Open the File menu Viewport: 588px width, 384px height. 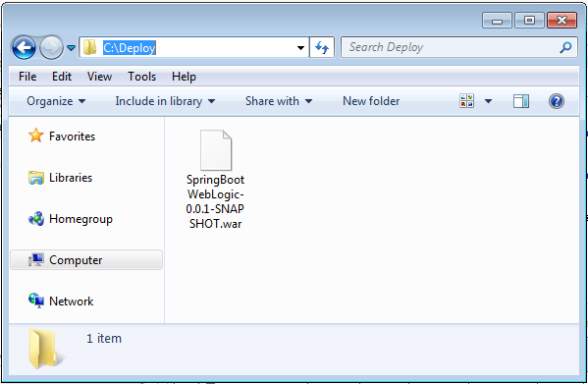point(27,77)
